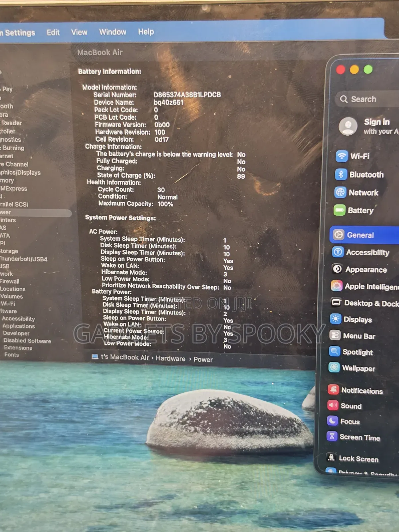The width and height of the screenshot is (399, 532).
Task: Select Card Reader in the sidebar
Action: pyautogui.click(x=11, y=123)
